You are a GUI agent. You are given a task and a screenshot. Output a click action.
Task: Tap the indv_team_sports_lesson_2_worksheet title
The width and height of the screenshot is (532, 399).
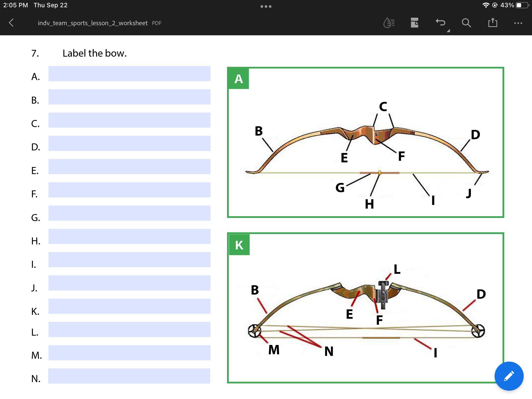point(92,23)
